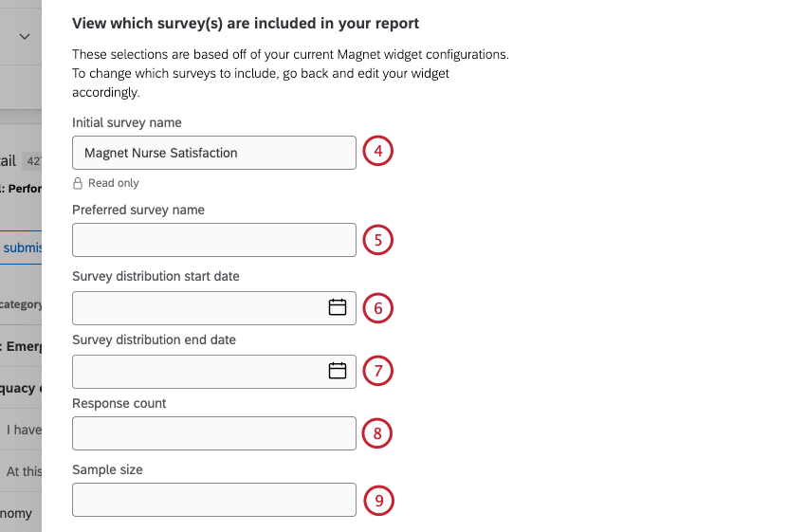
Task: Click the 'View which survey(s)' heading
Action: (246, 23)
